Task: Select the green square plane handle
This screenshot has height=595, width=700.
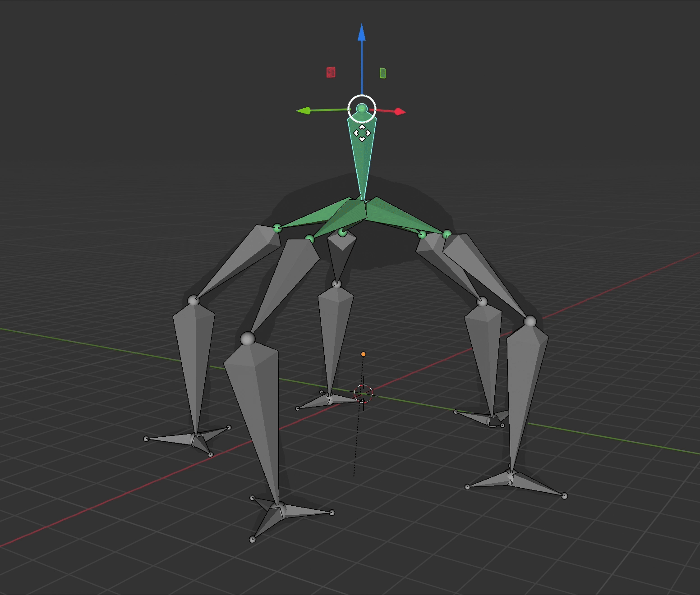Action: (382, 73)
